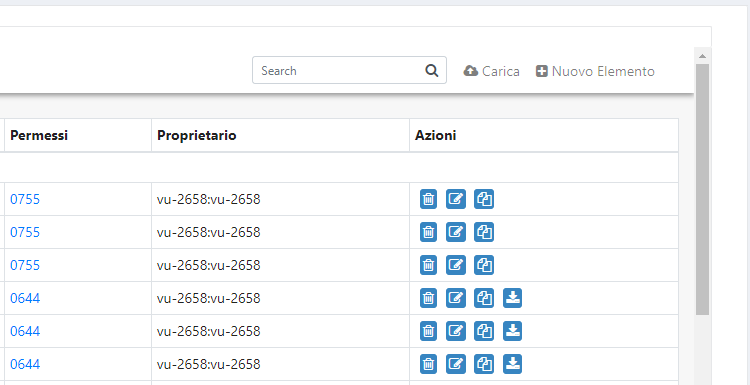Edit the third 0644 row file
This screenshot has width=750, height=385.
456,364
